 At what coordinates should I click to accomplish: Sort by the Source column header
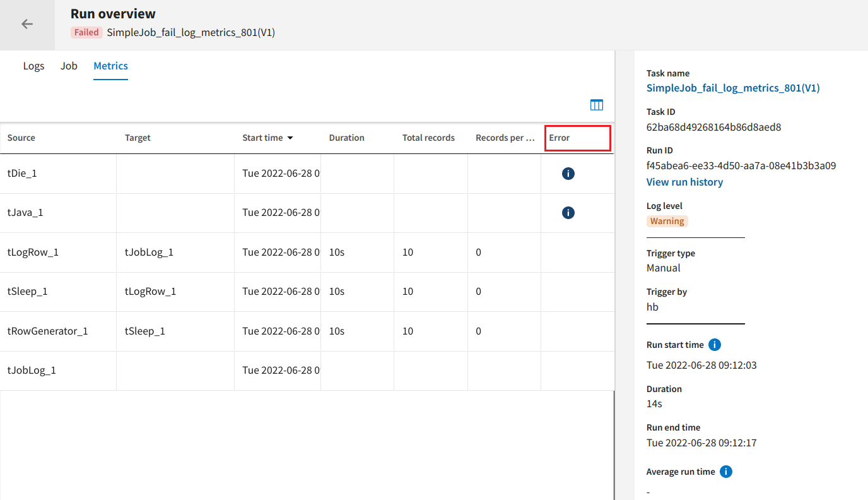(21, 138)
